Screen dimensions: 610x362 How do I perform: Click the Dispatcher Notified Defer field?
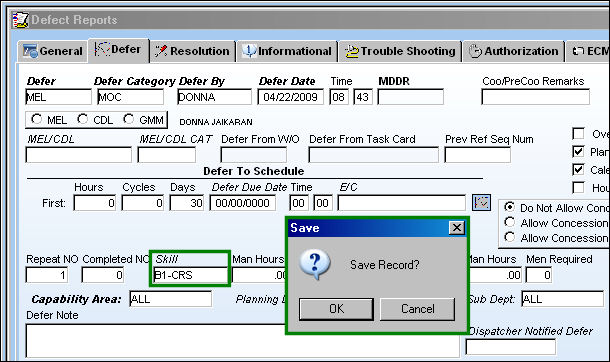(x=510, y=347)
